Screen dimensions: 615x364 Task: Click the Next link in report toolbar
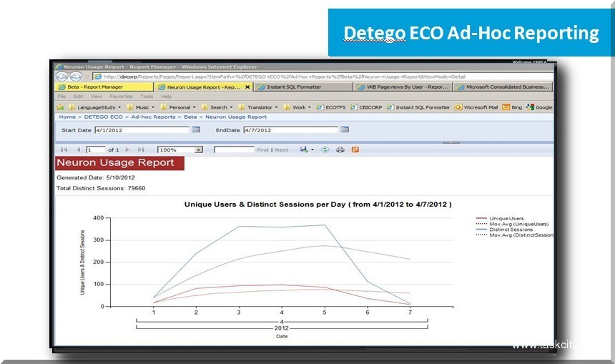[281, 150]
